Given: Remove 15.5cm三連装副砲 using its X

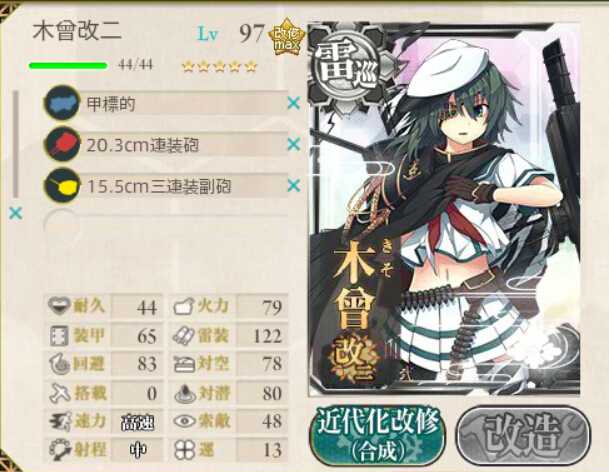Looking at the screenshot, I should point(294,186).
